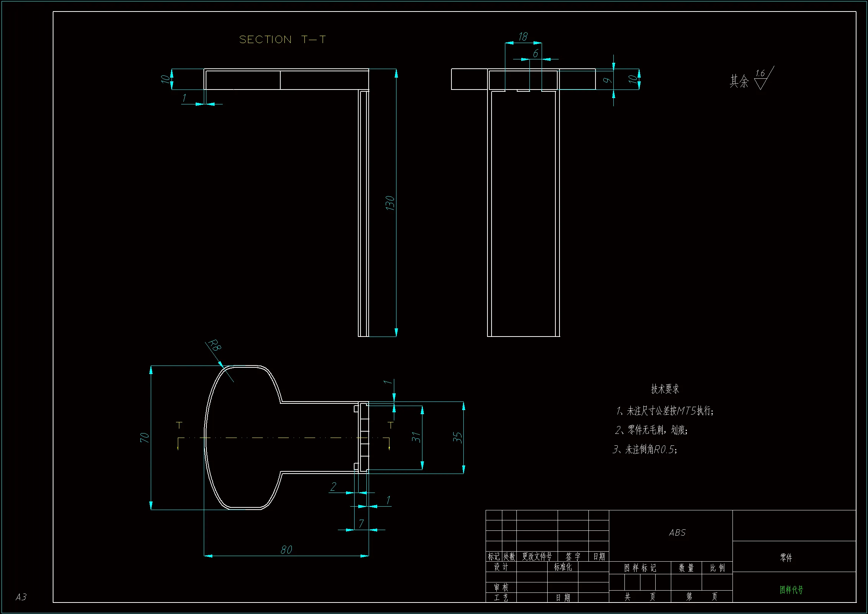Click the SECTION T-T title text

tap(282, 40)
